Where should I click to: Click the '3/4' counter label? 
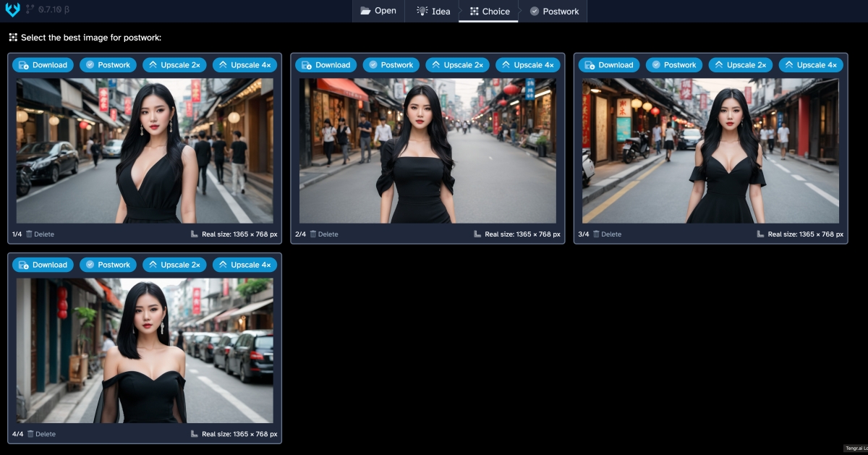[x=584, y=234]
